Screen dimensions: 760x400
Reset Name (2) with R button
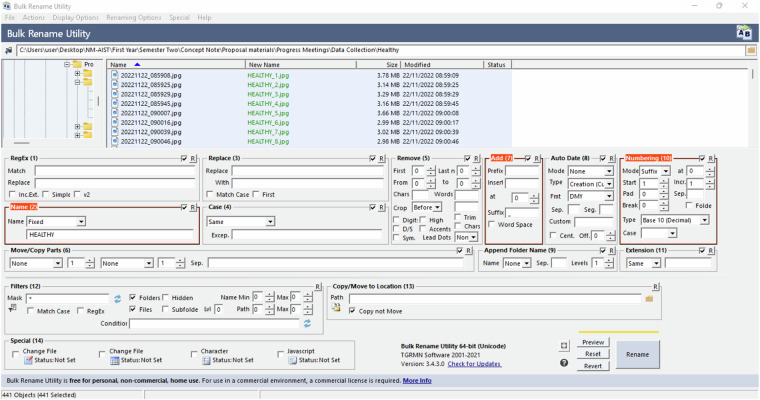pyautogui.click(x=193, y=208)
